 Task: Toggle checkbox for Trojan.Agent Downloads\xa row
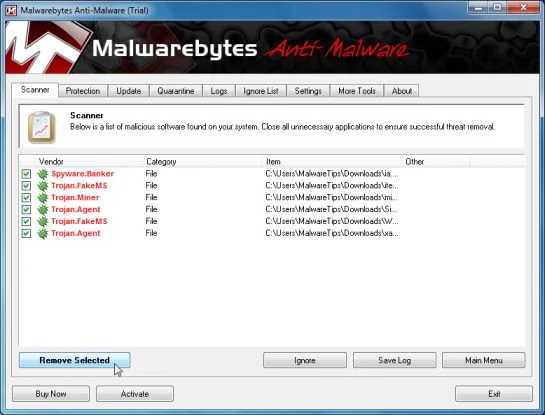pos(26,233)
